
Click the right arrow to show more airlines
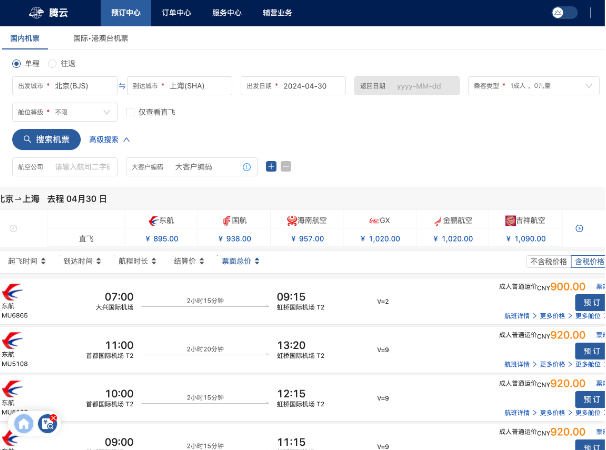[x=579, y=229]
